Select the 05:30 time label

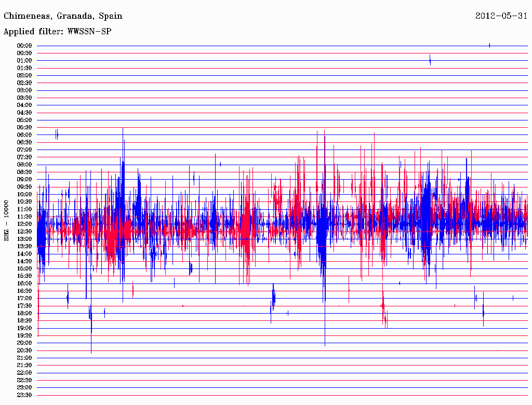pos(24,128)
